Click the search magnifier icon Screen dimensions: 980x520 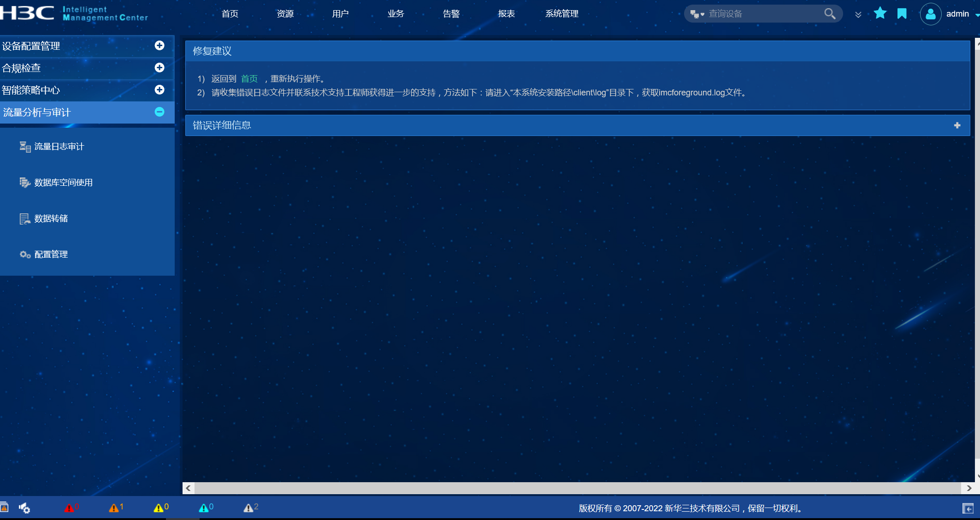[x=830, y=14]
